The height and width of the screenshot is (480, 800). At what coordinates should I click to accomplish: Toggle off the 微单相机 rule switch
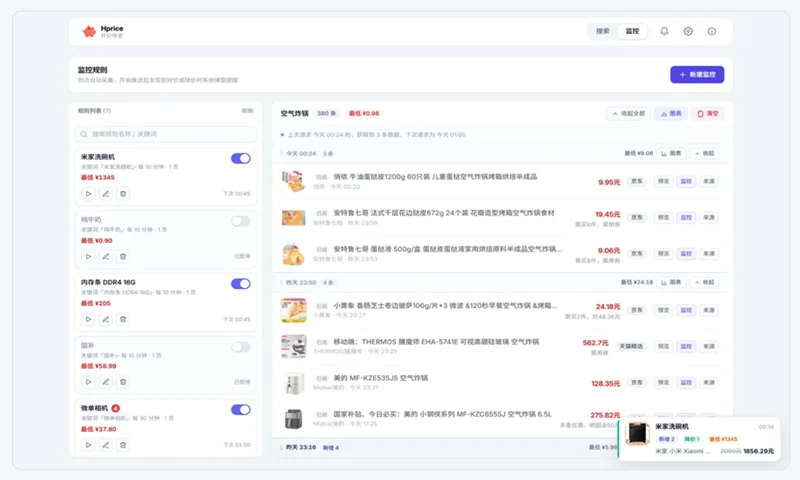241,410
